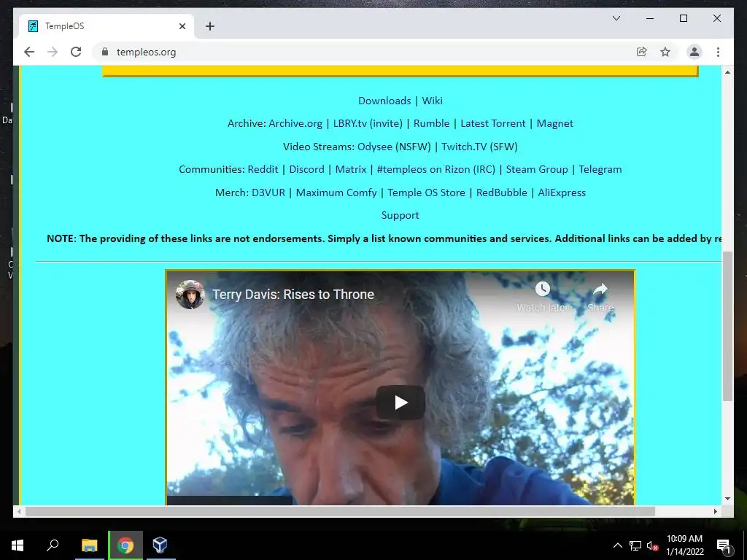The width and height of the screenshot is (747, 560).
Task: Open the Discord community link
Action: click(306, 169)
